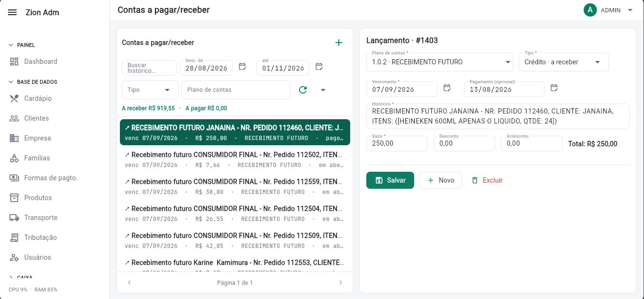
Task: Click the Histórico text area
Action: click(498, 116)
